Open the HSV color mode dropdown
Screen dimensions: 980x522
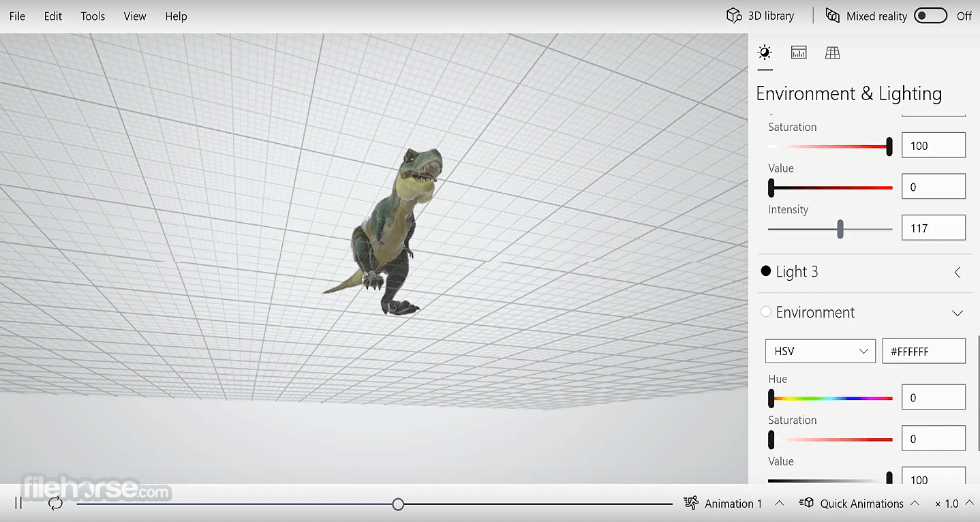click(821, 351)
